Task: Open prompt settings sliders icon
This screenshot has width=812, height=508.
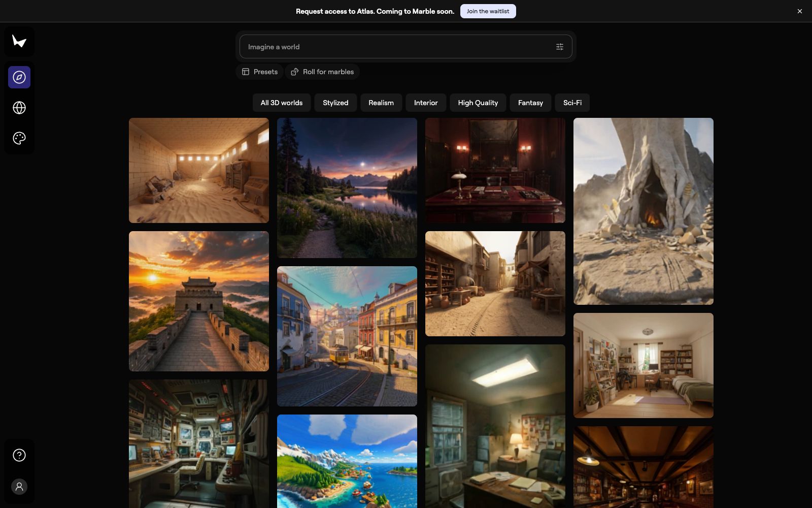Action: point(560,47)
